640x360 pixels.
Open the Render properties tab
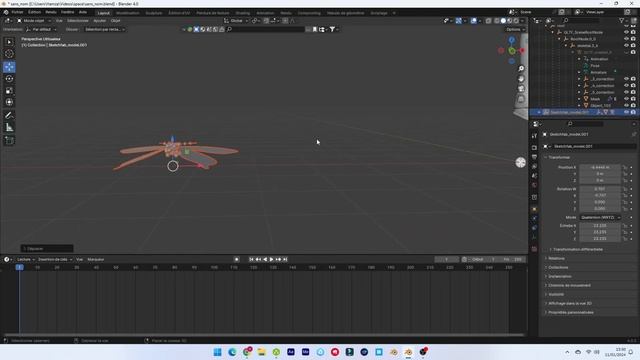click(x=534, y=147)
